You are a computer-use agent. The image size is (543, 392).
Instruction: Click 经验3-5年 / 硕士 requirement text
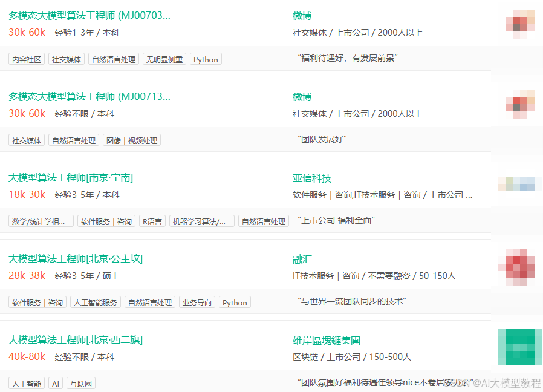tap(87, 276)
